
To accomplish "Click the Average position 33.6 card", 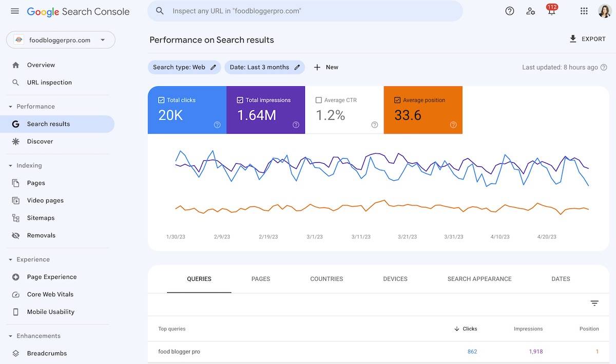I will click(x=423, y=110).
